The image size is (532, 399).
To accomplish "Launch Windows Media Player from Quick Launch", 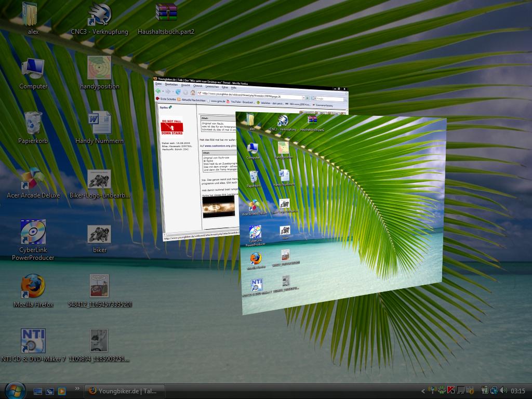I will click(61, 391).
